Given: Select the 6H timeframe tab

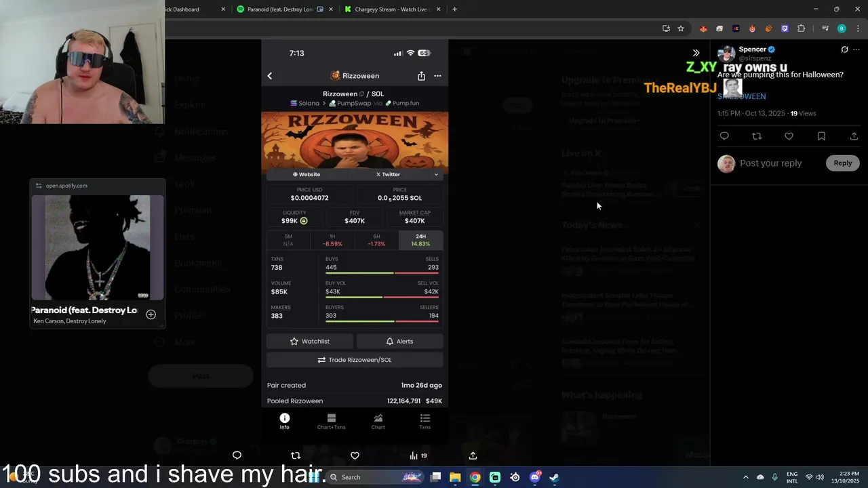Looking at the screenshot, I should click(x=376, y=240).
